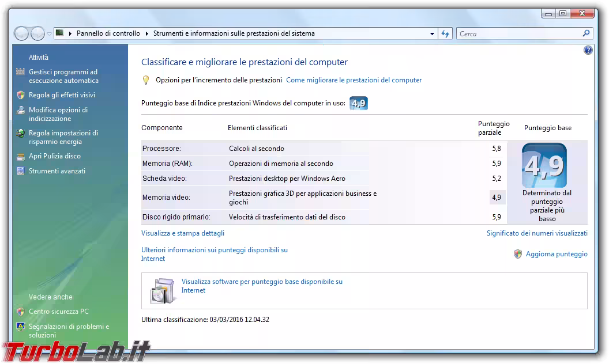The height and width of the screenshot is (364, 609).
Task: Open Significato dei numeri visualizzati link
Action: coord(537,233)
